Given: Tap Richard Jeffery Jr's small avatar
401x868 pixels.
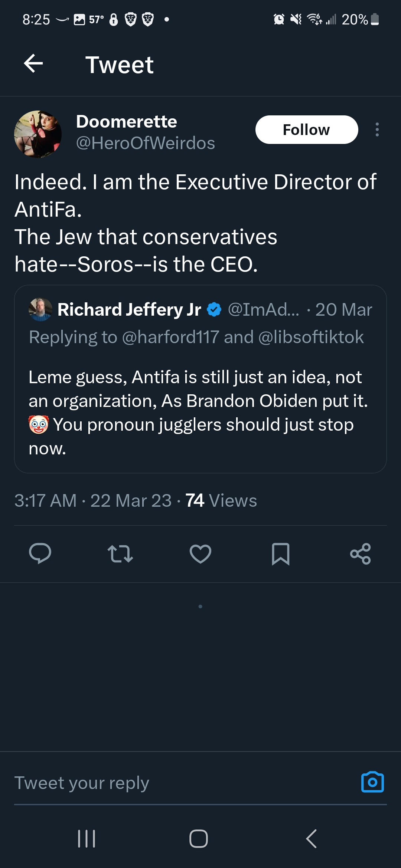Looking at the screenshot, I should click(40, 309).
